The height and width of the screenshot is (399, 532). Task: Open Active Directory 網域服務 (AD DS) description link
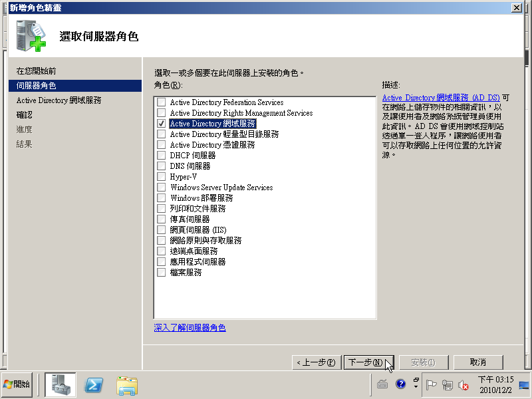click(x=441, y=98)
